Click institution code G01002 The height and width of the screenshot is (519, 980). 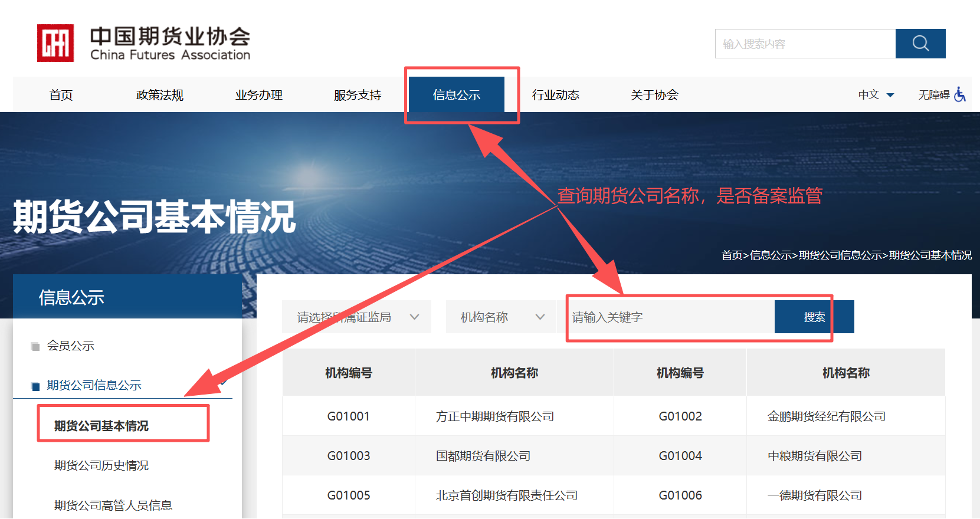pyautogui.click(x=680, y=416)
